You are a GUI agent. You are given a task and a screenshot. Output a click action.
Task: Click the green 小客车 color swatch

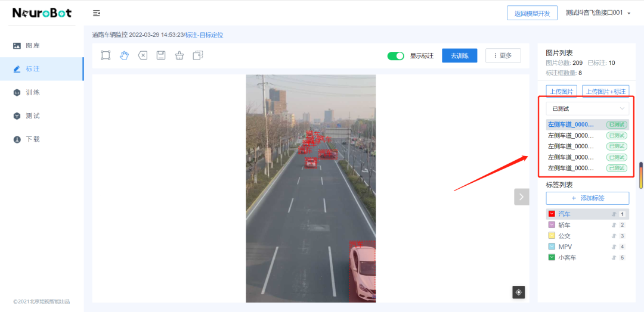552,258
